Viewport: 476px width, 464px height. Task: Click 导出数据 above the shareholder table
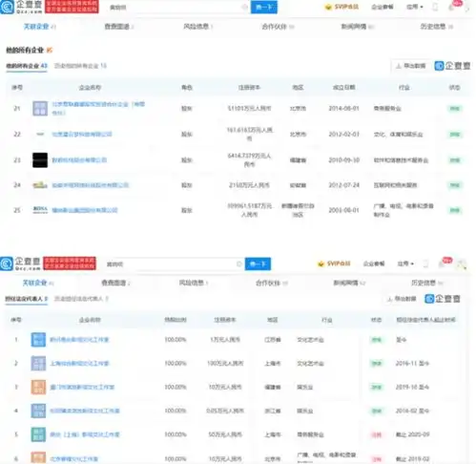pyautogui.click(x=411, y=66)
